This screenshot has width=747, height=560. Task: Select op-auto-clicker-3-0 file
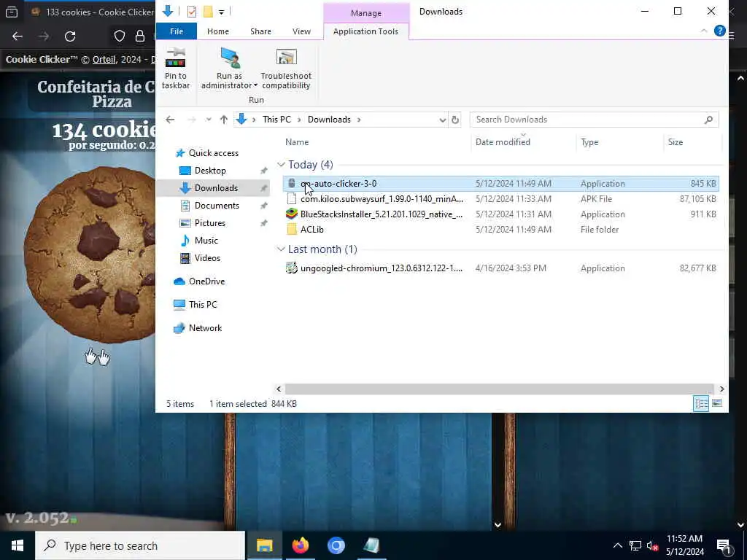(x=500, y=183)
